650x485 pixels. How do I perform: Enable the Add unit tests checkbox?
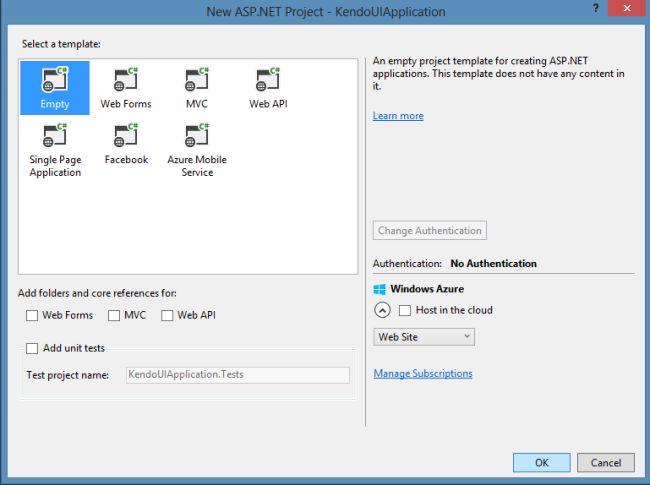[32, 348]
